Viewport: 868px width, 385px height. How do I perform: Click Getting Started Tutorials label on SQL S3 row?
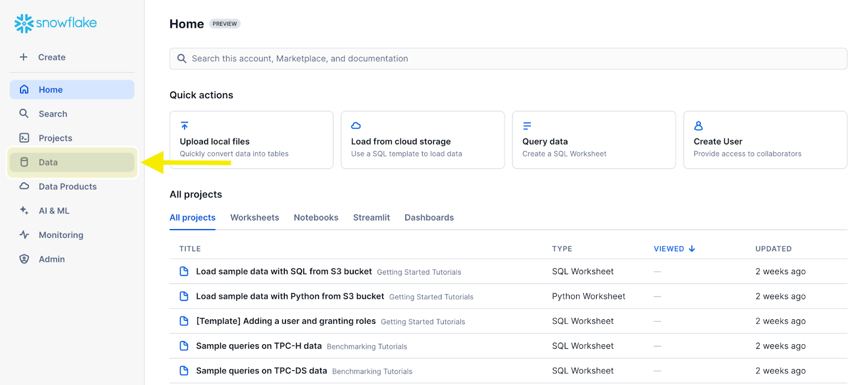(419, 272)
